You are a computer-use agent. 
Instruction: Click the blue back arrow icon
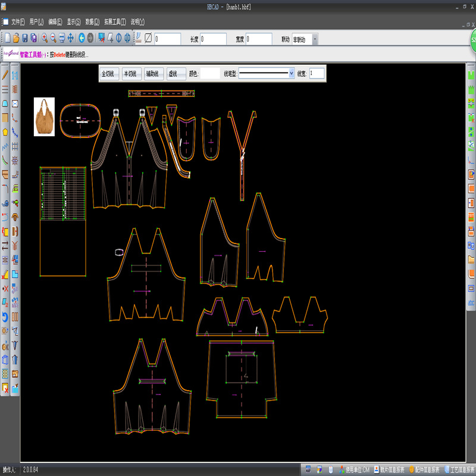(x=82, y=38)
